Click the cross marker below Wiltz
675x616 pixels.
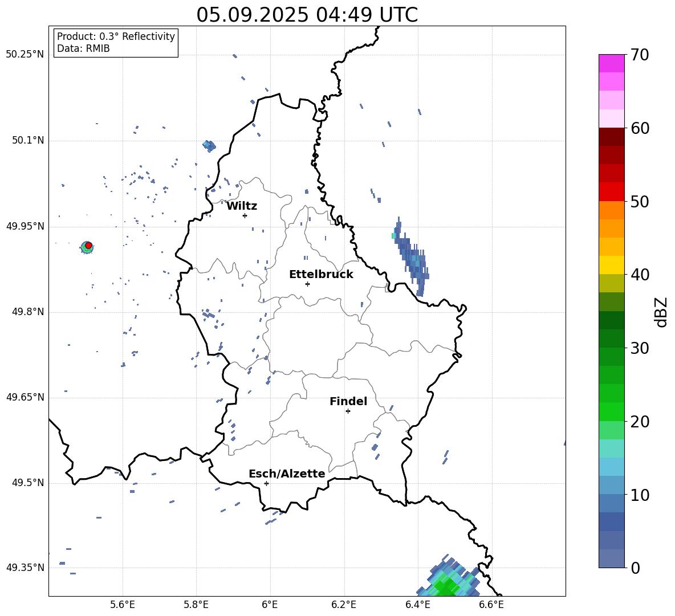[x=245, y=215]
